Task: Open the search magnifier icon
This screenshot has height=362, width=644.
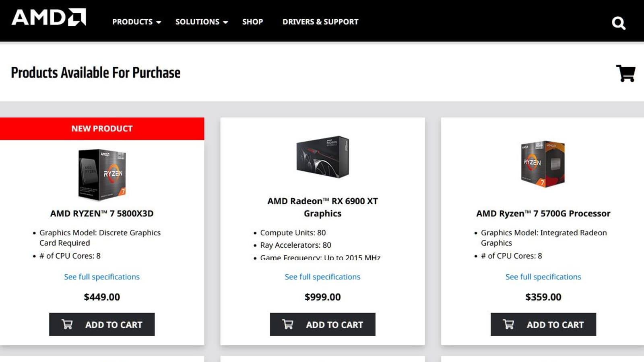Action: pos(618,23)
